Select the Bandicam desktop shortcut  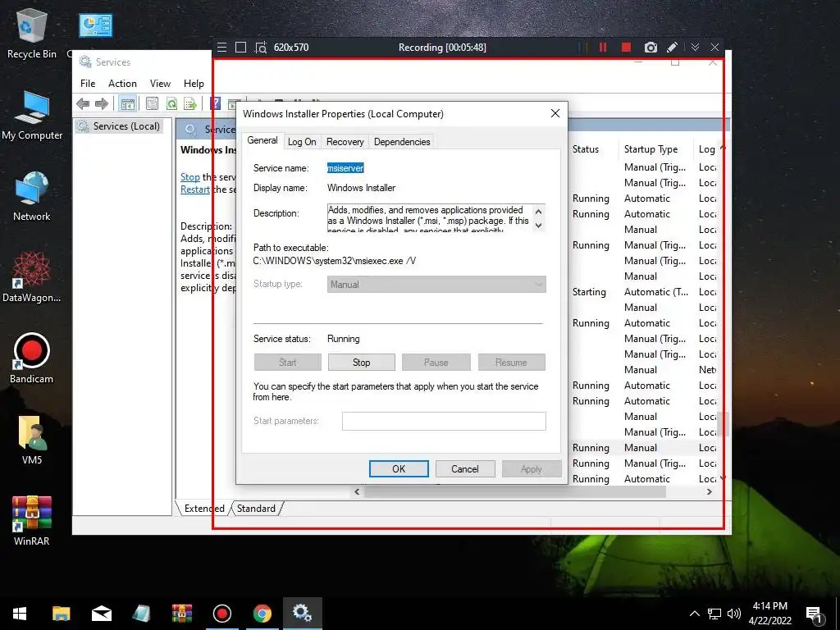(x=32, y=358)
